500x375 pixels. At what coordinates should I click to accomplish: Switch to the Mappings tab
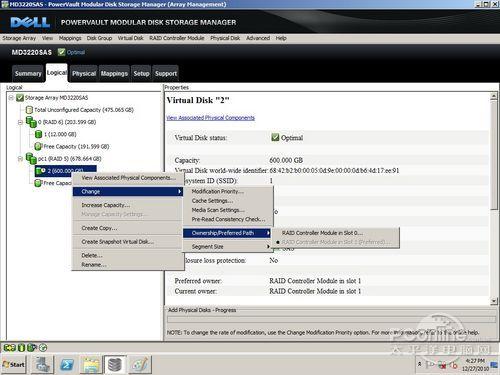coord(114,73)
